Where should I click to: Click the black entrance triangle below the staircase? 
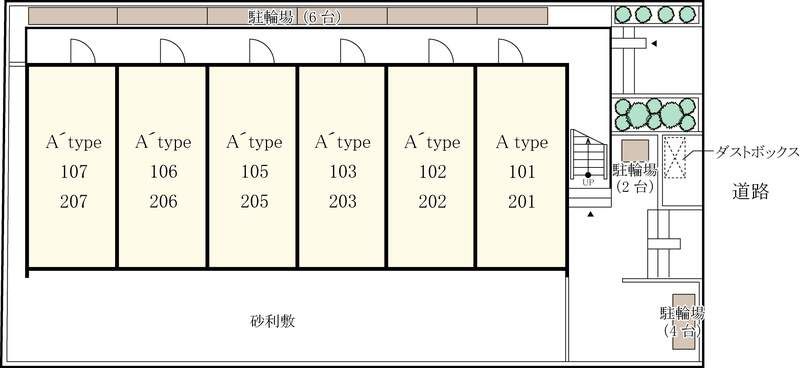(590, 215)
